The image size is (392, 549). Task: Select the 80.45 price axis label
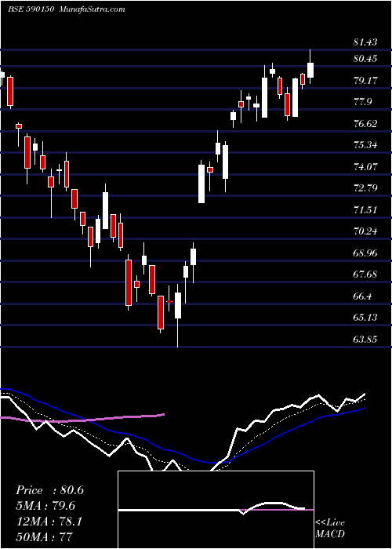point(365,59)
